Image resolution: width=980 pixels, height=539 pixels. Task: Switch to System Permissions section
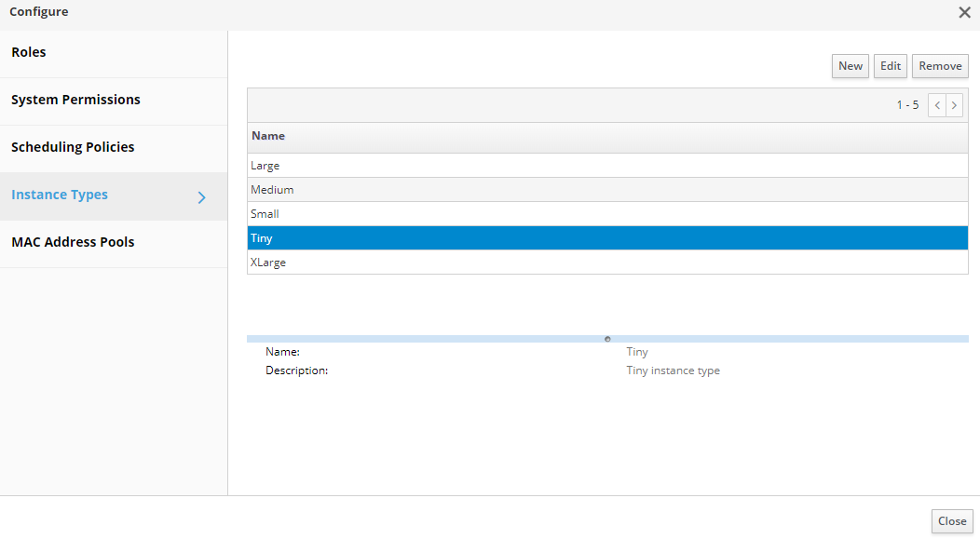pos(75,101)
